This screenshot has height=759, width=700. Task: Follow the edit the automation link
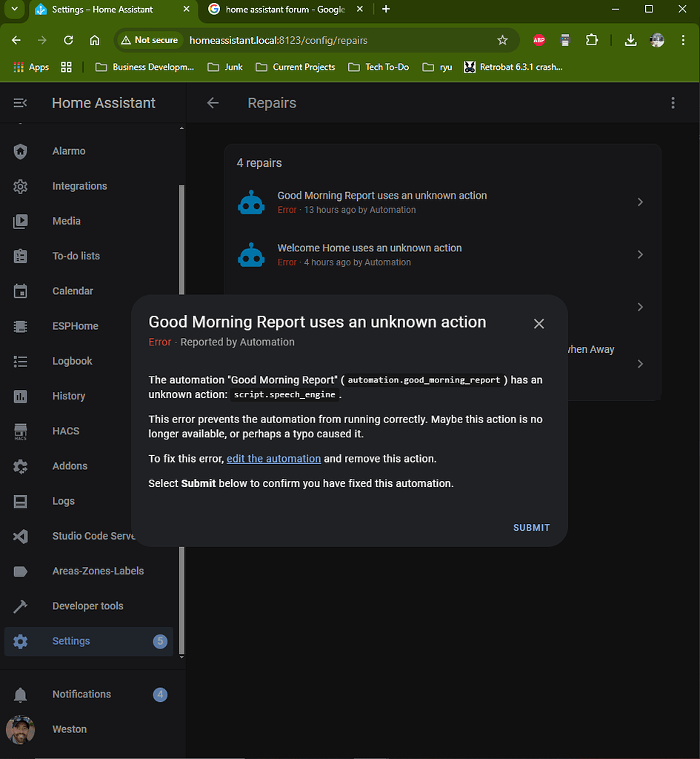point(273,458)
